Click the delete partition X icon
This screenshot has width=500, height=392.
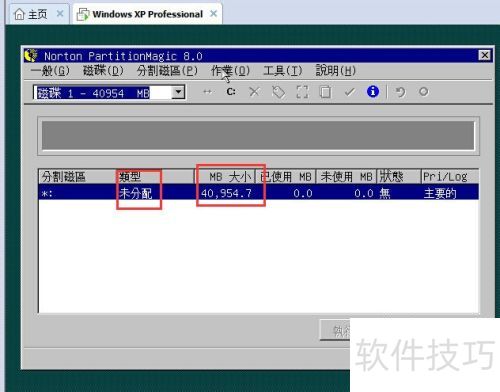(x=254, y=92)
